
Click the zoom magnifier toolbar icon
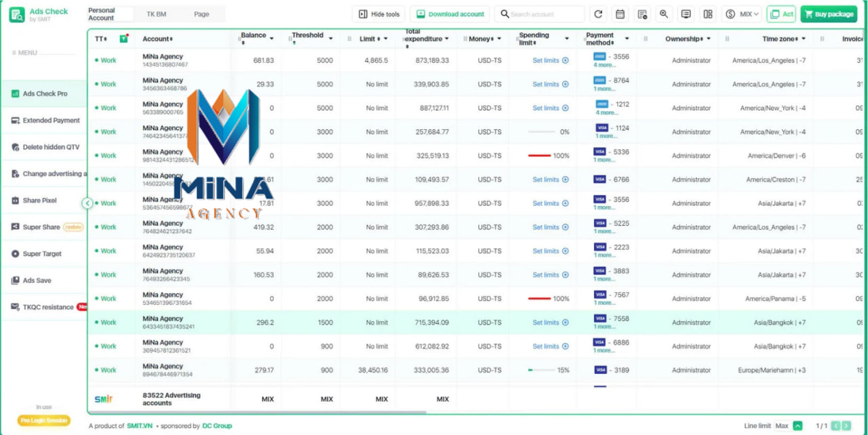click(664, 14)
